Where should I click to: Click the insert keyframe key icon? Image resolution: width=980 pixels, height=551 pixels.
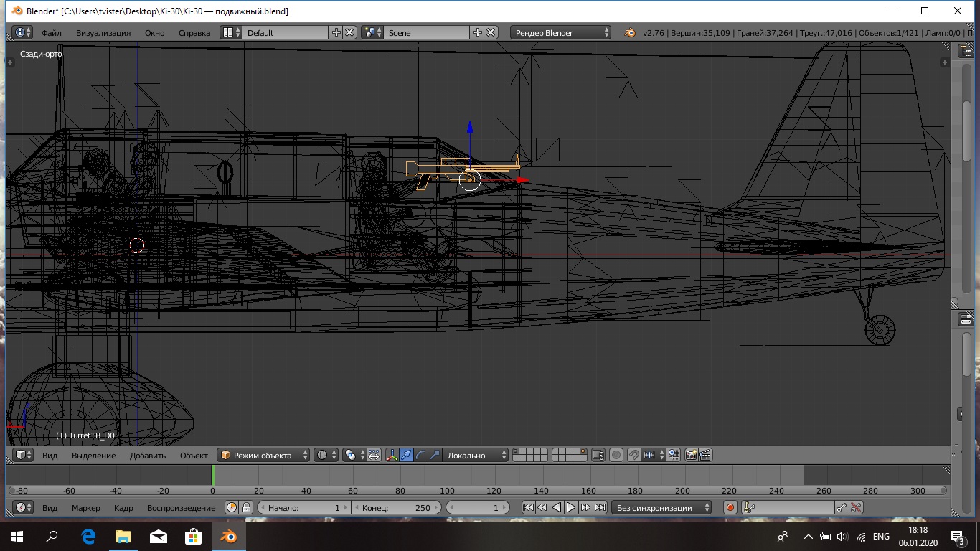(842, 507)
